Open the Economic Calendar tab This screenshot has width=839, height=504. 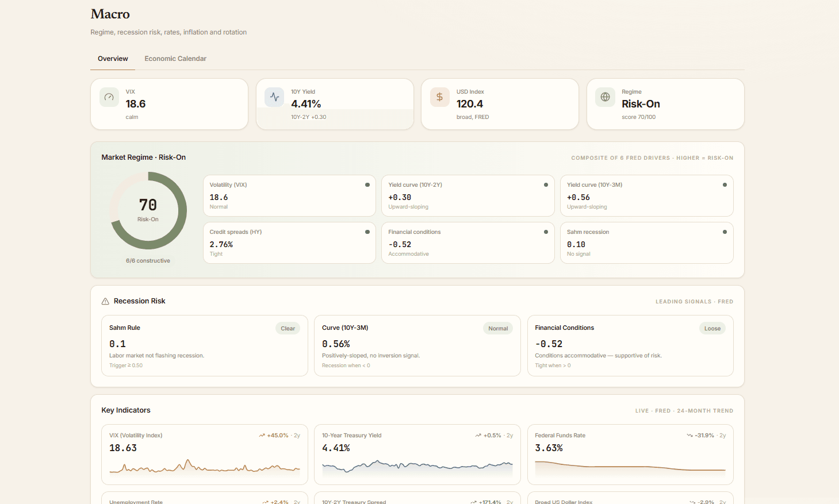[x=175, y=59]
